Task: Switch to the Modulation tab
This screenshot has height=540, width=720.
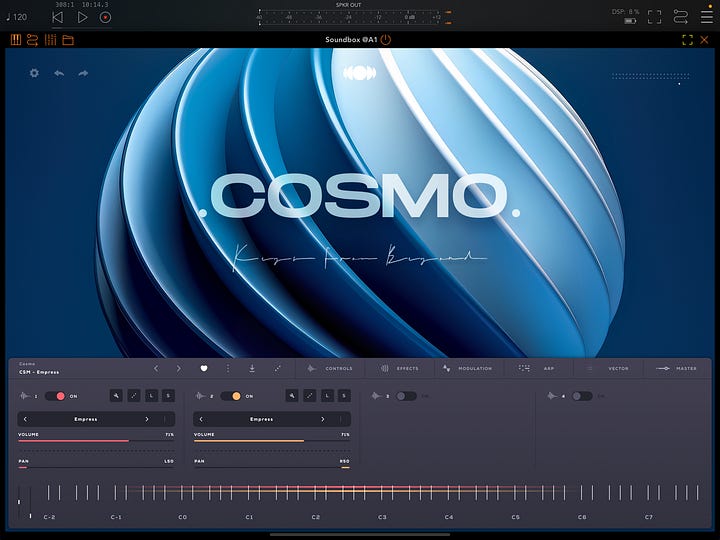Action: [467, 368]
